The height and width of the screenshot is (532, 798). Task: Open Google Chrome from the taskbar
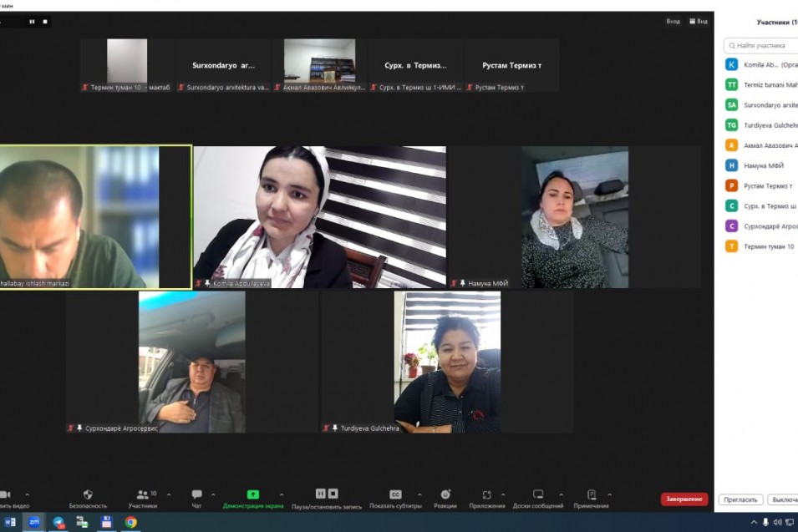coord(131,522)
